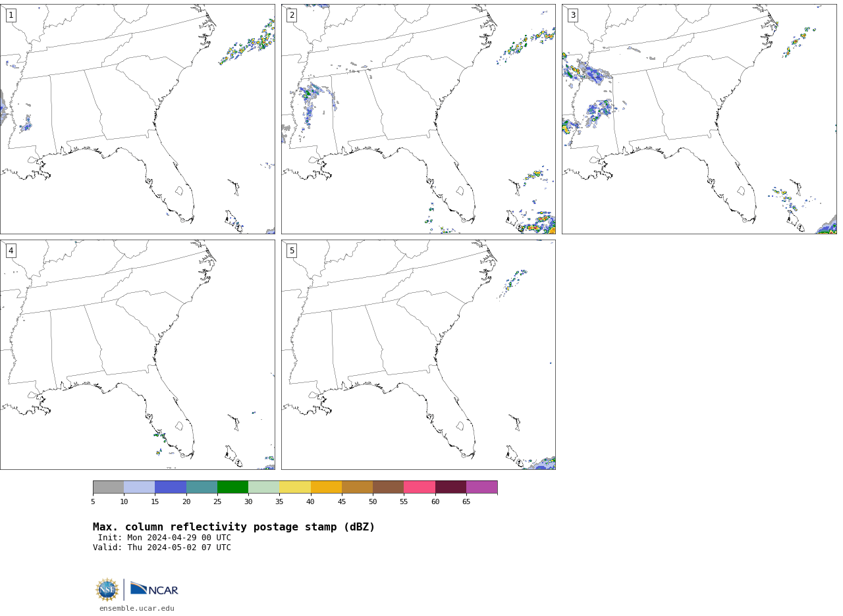Open ensemble member 1 map thumbnail
The image size is (843, 616).
pyautogui.click(x=138, y=119)
